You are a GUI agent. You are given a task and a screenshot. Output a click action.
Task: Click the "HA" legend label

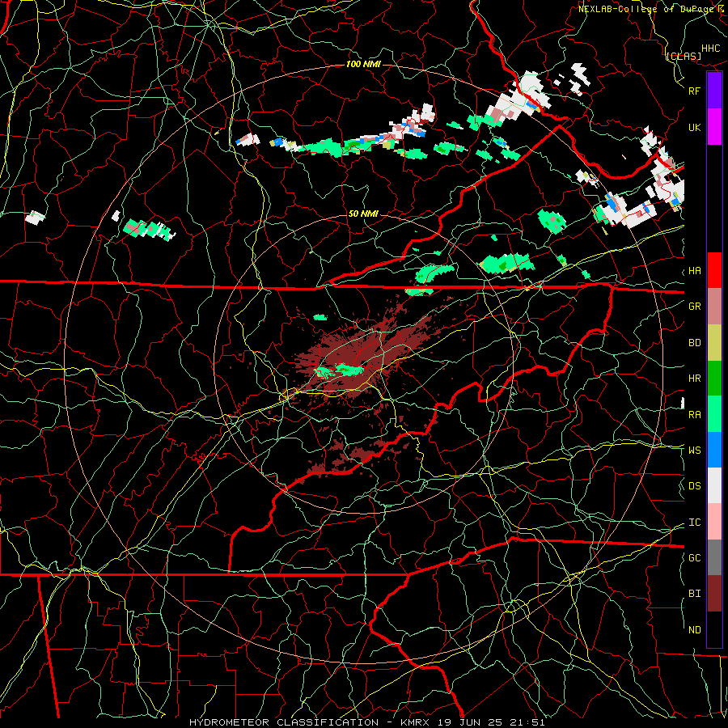[694, 271]
